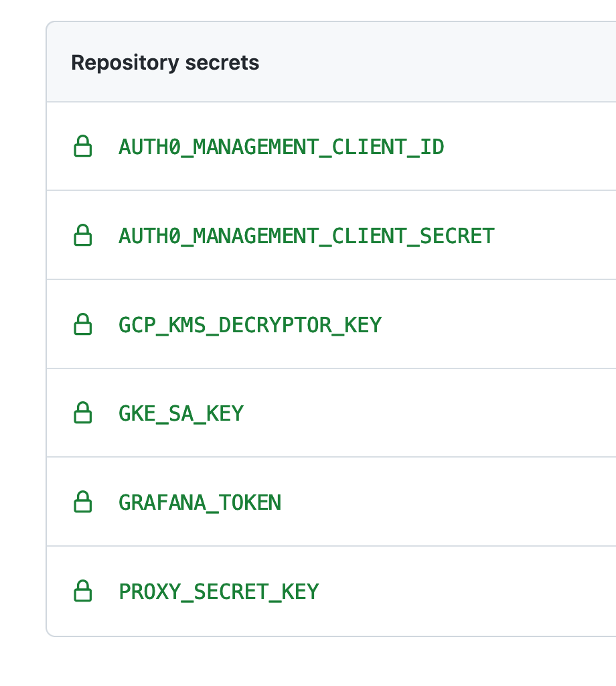Click the lock icon beside PROXY_SECRET_KEY
Image resolution: width=616 pixels, height=686 pixels.
pos(83,592)
